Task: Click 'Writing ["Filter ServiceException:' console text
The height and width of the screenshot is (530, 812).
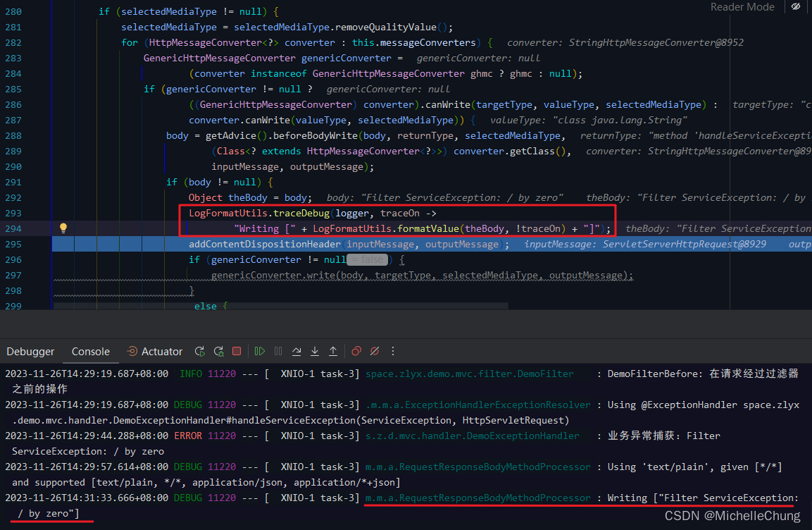Action: pyautogui.click(x=703, y=498)
